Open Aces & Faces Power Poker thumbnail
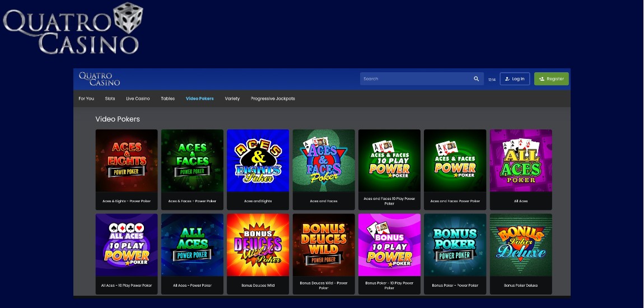644x308 pixels. tap(192, 161)
